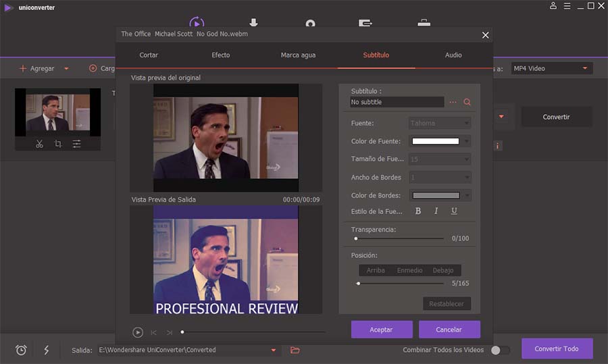Click the Convertir Todo button

coord(557,348)
